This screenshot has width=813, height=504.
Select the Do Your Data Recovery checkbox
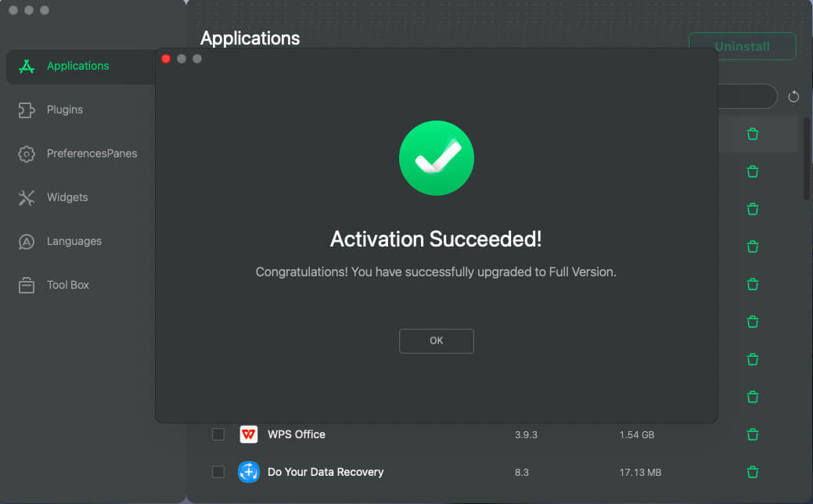pyautogui.click(x=218, y=472)
